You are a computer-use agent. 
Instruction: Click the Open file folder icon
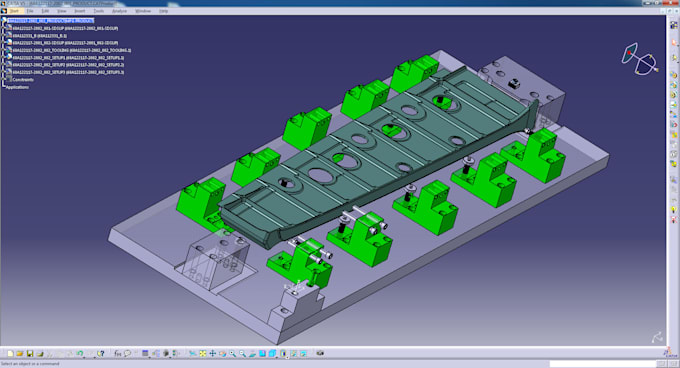click(20, 354)
